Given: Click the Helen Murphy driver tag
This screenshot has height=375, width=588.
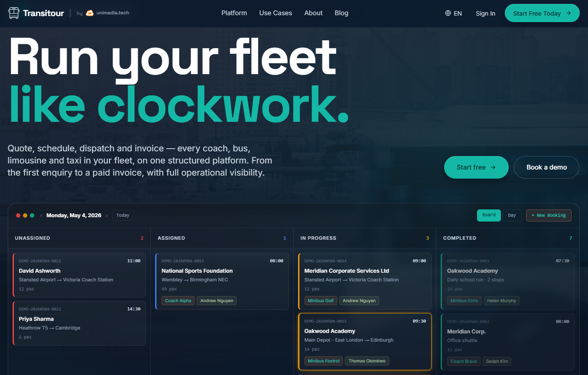Looking at the screenshot, I should point(502,301).
